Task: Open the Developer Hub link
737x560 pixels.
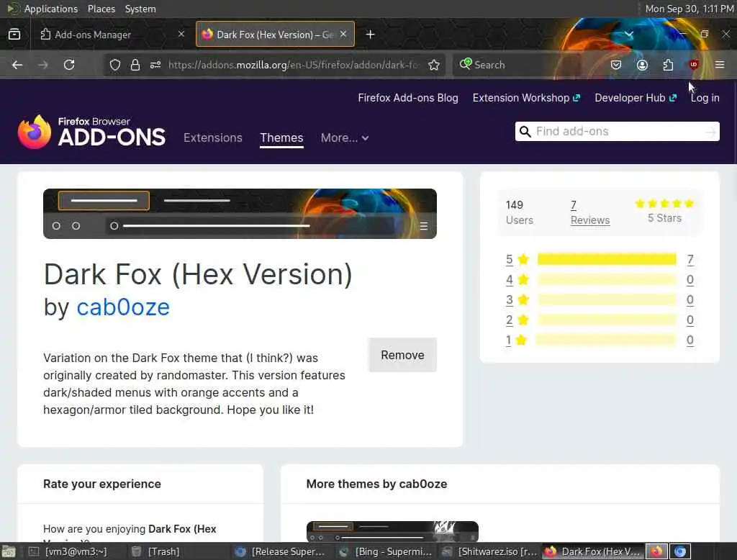Action: click(636, 98)
